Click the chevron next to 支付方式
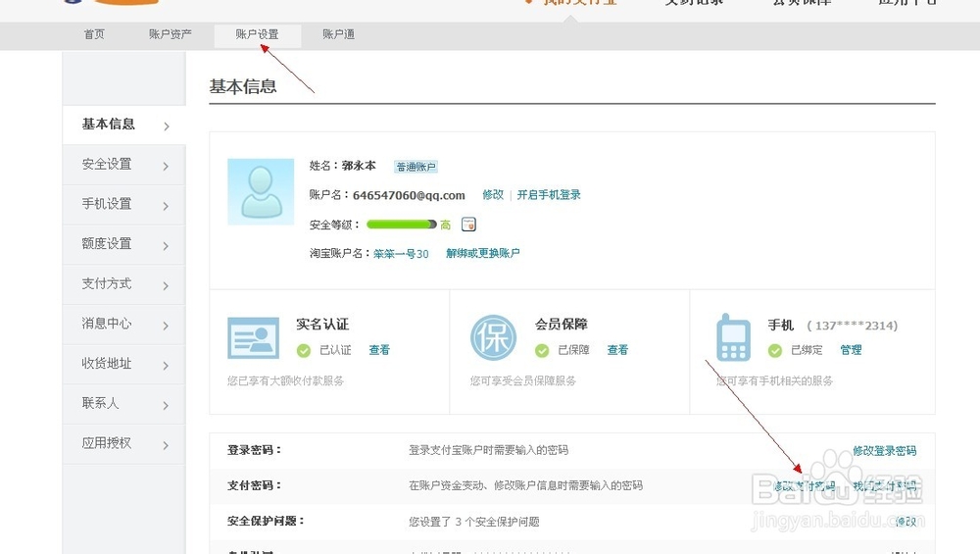This screenshot has height=554, width=980. tap(167, 286)
